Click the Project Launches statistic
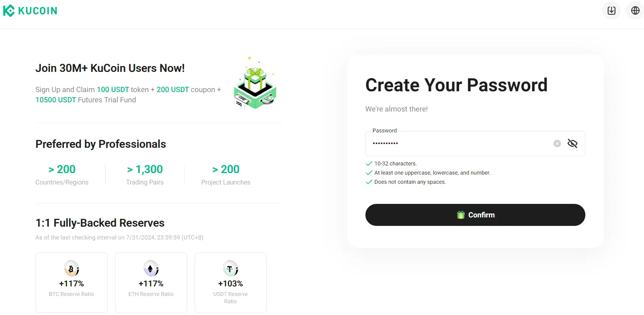Viewport: 644px width, 315px height. pyautogui.click(x=226, y=175)
